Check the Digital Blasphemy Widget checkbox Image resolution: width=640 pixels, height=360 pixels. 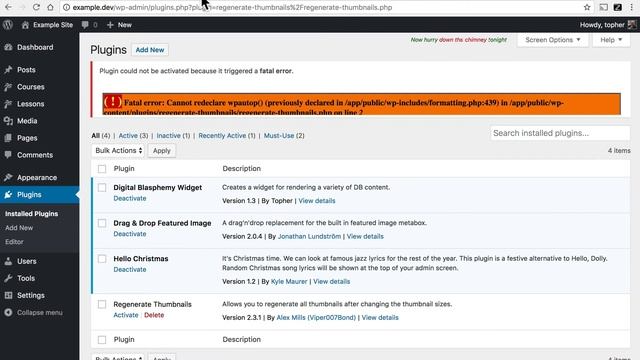(102, 188)
